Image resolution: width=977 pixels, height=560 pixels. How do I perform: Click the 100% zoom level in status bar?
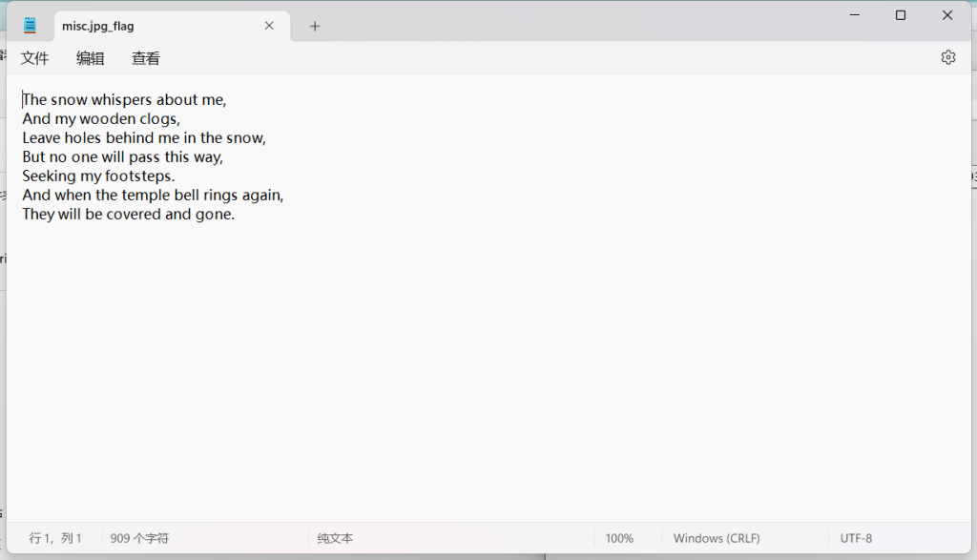pos(619,538)
